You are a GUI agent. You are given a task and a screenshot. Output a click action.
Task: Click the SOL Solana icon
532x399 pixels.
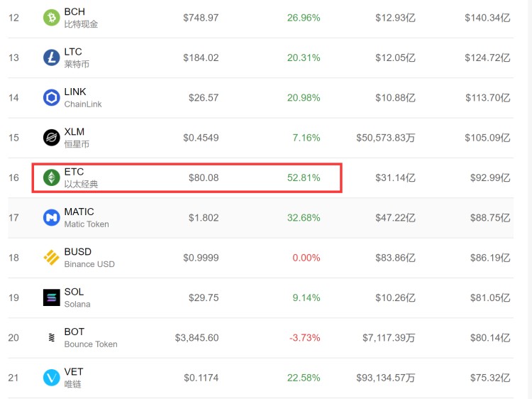(x=52, y=297)
